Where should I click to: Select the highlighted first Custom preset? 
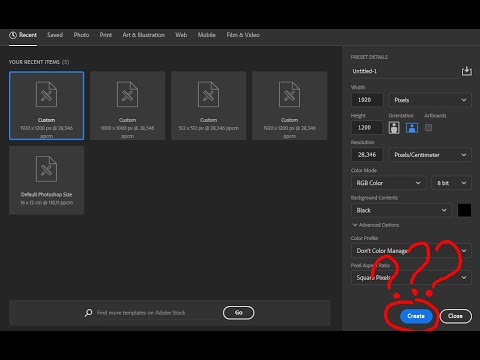coord(46,105)
